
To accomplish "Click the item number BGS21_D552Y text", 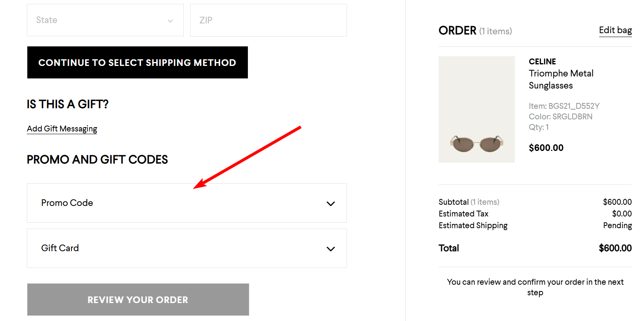I will click(x=564, y=106).
